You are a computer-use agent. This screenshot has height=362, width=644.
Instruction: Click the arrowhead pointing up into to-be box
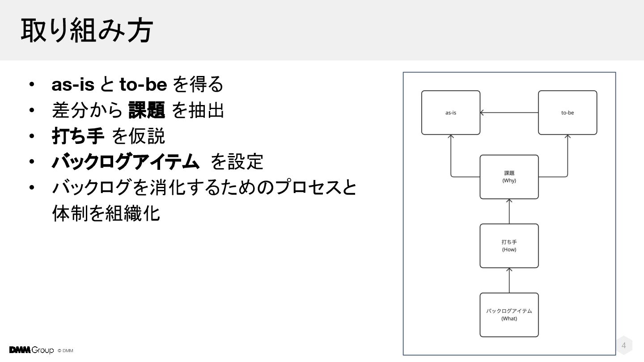(x=568, y=137)
